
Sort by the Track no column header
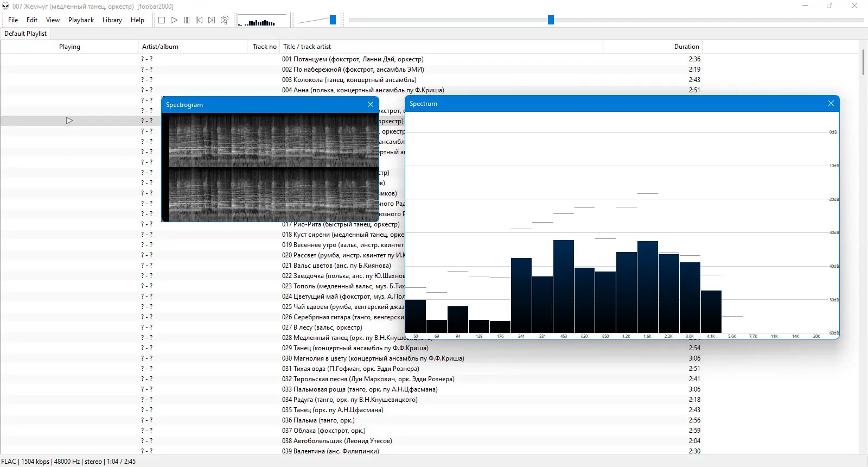pyautogui.click(x=264, y=47)
